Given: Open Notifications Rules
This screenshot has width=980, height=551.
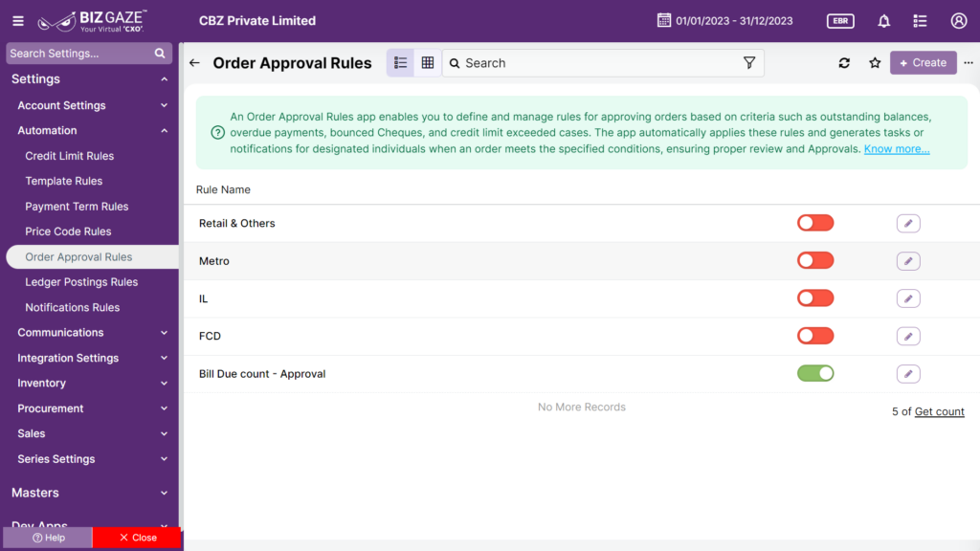Looking at the screenshot, I should click(x=73, y=307).
